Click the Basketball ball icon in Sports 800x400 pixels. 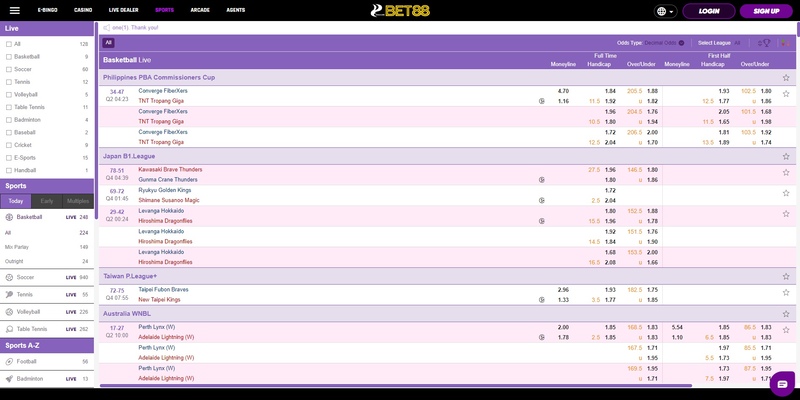[9, 217]
